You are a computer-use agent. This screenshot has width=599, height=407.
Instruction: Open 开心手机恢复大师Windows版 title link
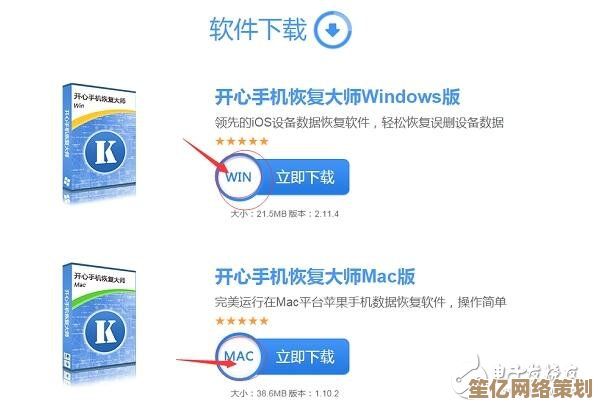[337, 97]
